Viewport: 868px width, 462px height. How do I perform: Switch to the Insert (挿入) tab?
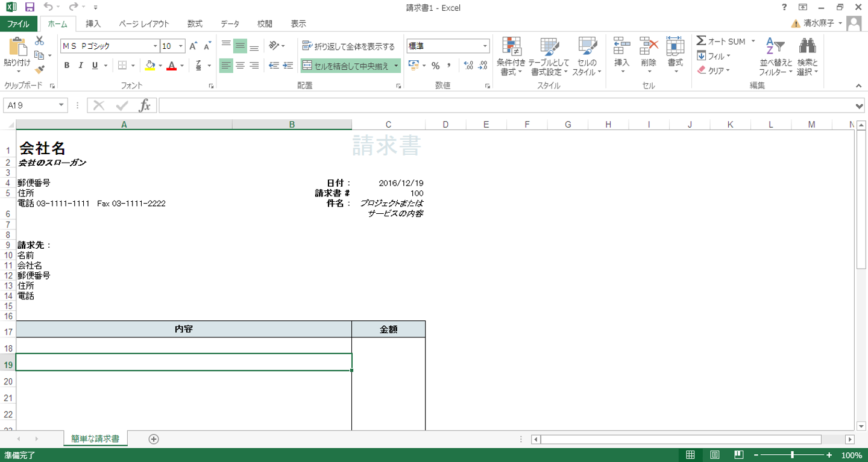pyautogui.click(x=93, y=24)
